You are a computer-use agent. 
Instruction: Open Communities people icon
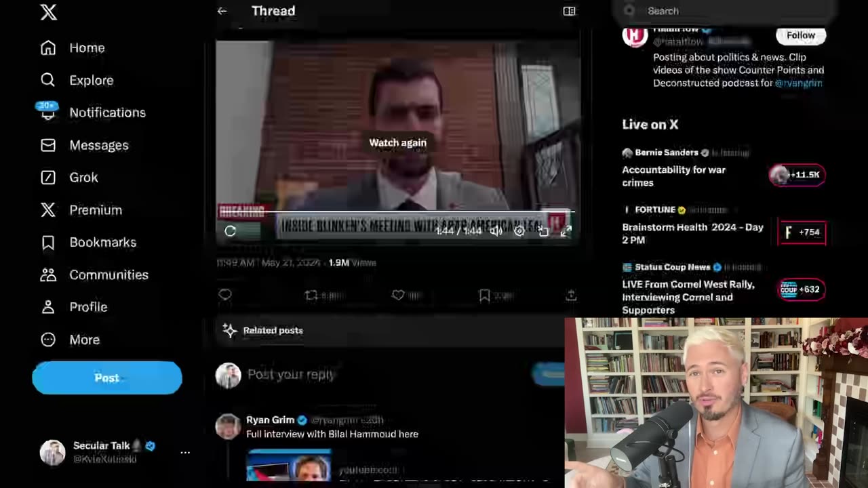click(48, 274)
